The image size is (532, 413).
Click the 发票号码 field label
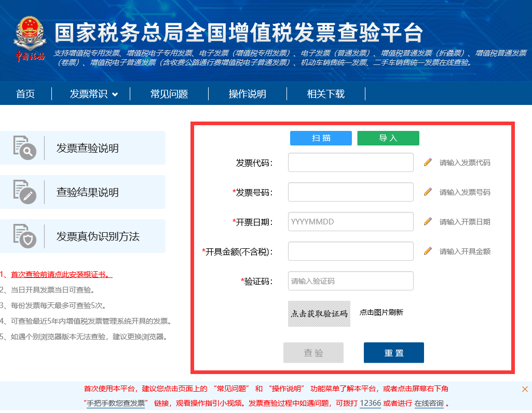click(253, 193)
